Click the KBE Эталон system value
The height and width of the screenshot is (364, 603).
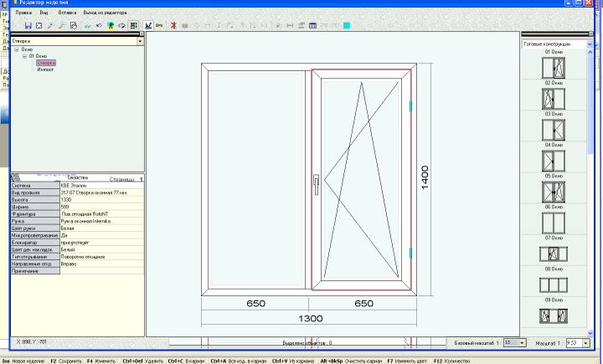coord(102,186)
